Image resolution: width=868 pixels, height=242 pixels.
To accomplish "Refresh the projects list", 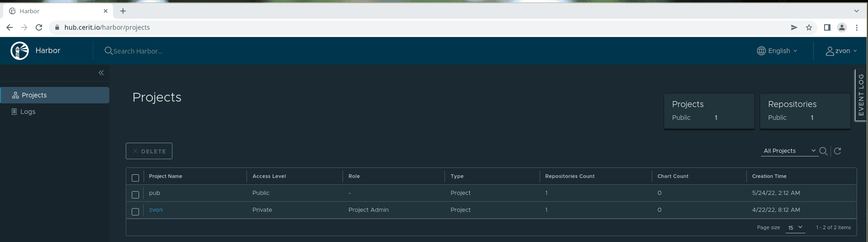I will click(837, 151).
